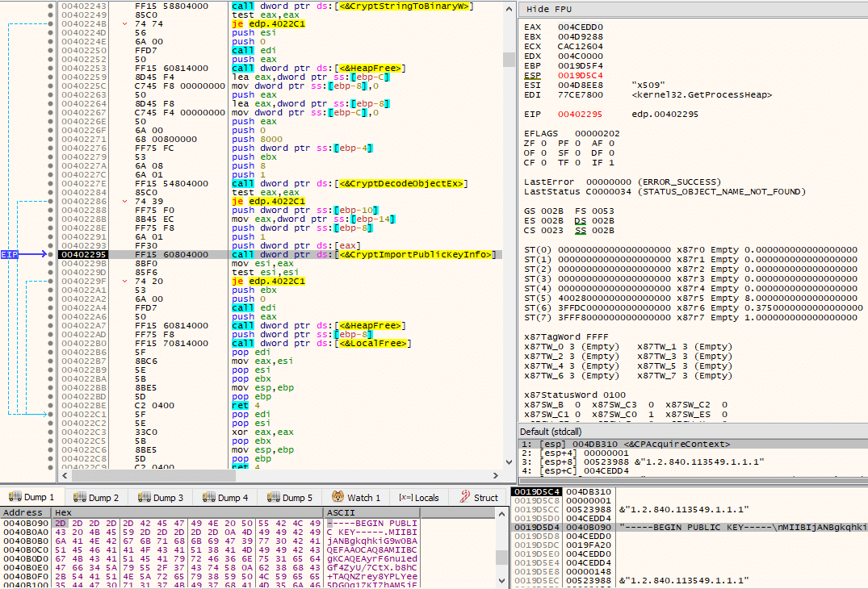Click the Hide FPU button
The width and height of the screenshot is (868, 589).
[549, 10]
